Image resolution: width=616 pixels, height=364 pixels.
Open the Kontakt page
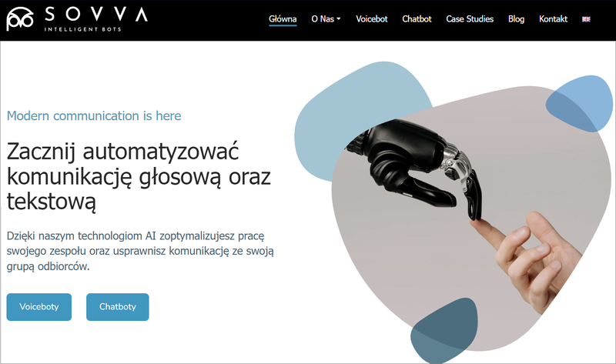pyautogui.click(x=553, y=18)
